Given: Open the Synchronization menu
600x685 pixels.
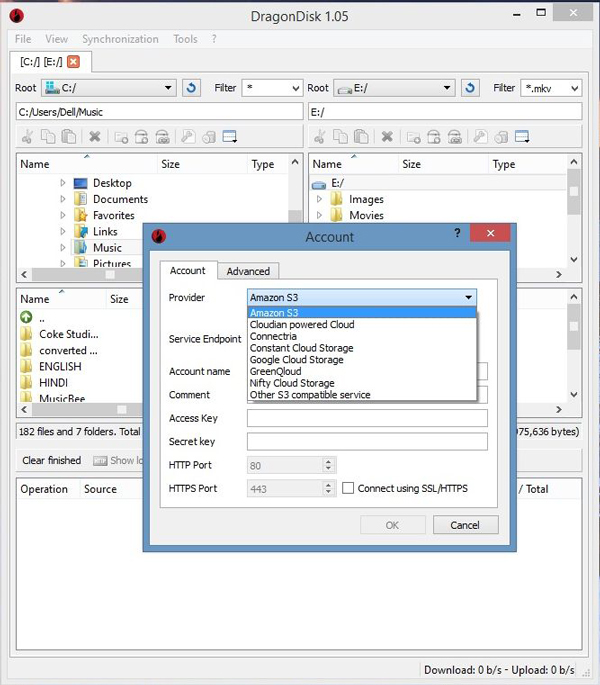Looking at the screenshot, I should point(120,39).
